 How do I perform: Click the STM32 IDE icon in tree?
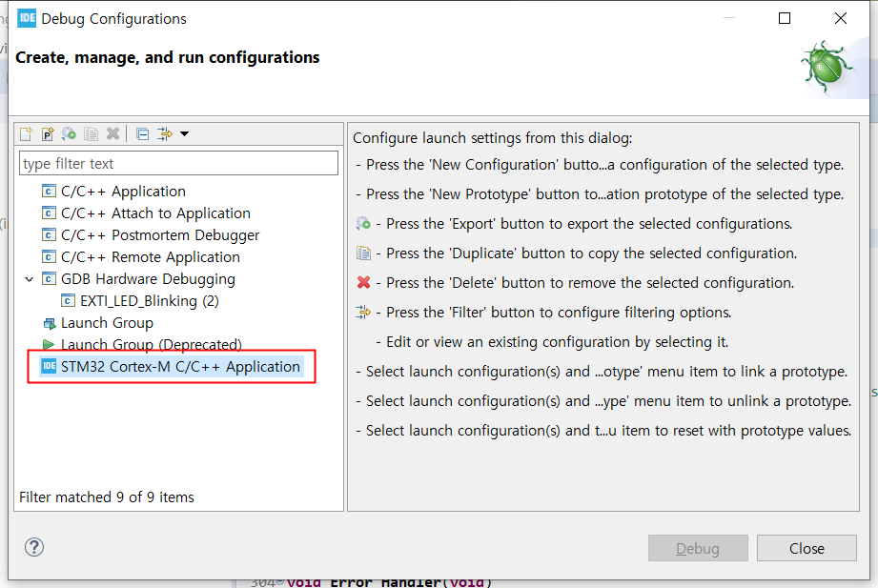click(x=50, y=366)
